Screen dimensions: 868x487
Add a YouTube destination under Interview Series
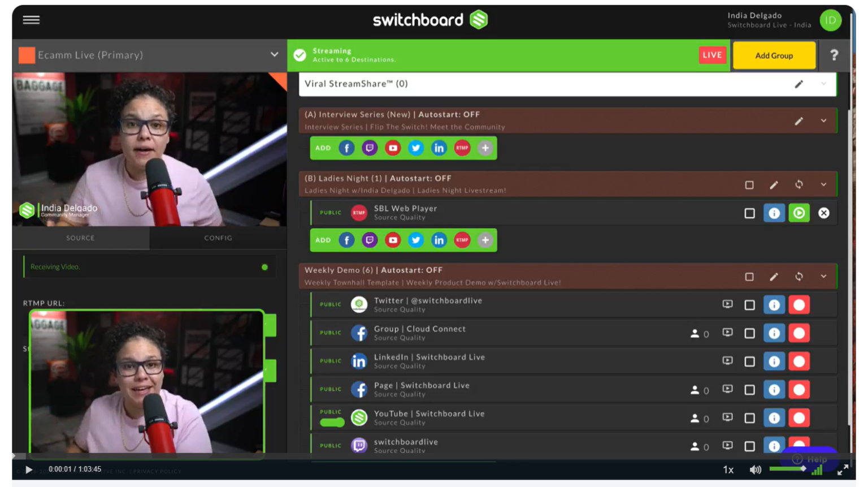[392, 148]
